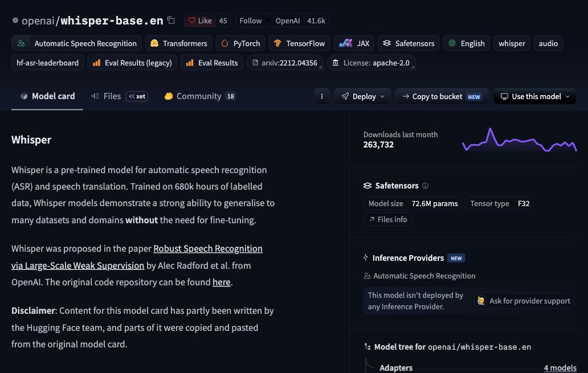This screenshot has width=588, height=373.
Task: Open the Community discussions count 18
Action: tap(230, 96)
